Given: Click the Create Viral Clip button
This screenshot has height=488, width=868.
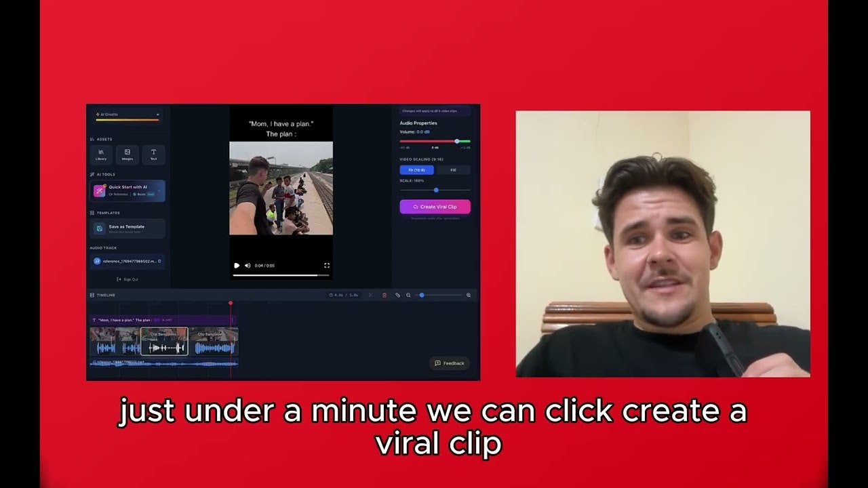Looking at the screenshot, I should click(435, 207).
